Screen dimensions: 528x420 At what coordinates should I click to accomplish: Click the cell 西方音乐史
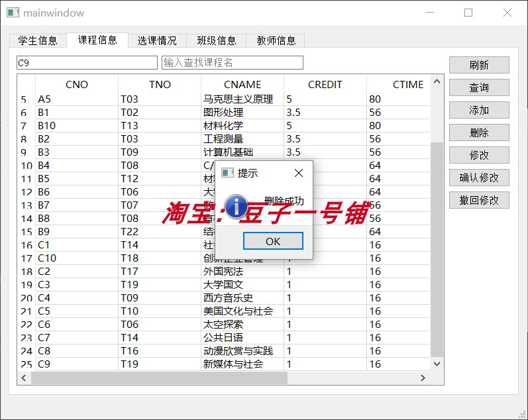242,298
